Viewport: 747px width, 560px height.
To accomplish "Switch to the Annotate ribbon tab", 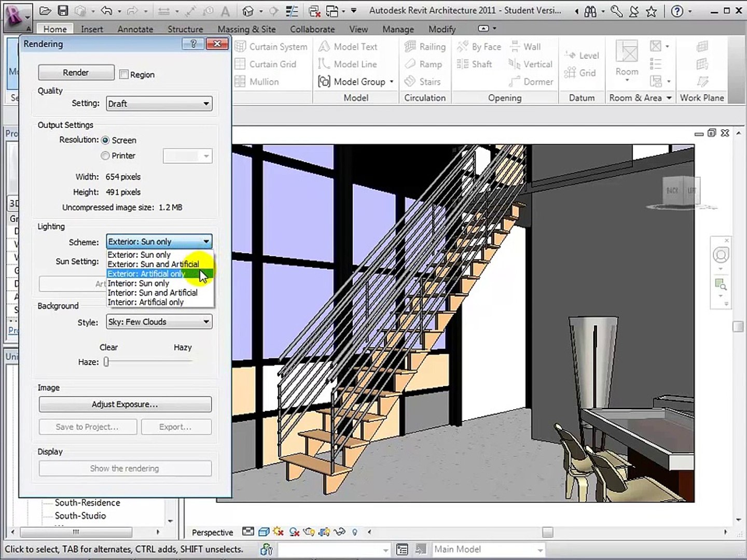I will [135, 30].
